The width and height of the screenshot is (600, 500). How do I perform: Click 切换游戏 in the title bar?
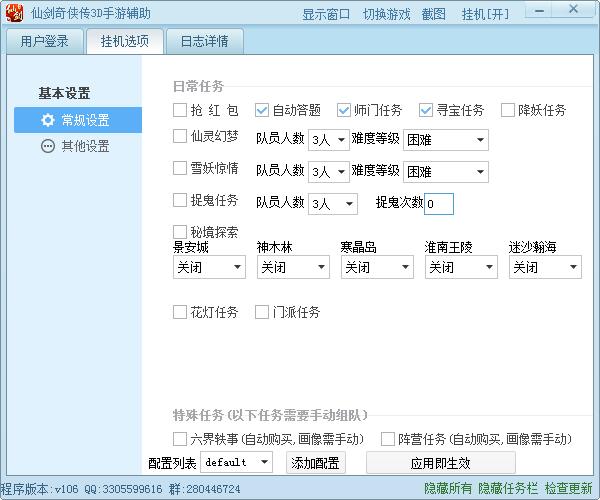pos(386,15)
